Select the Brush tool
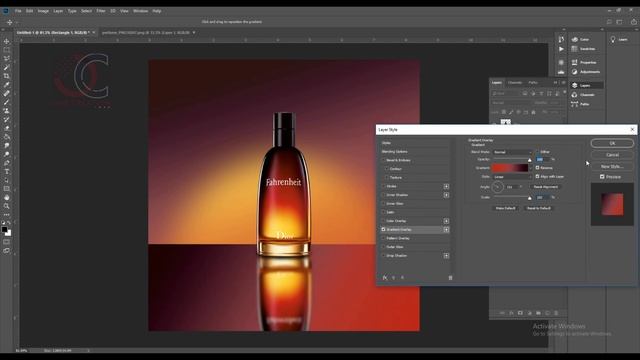The image size is (640, 360). (7, 102)
